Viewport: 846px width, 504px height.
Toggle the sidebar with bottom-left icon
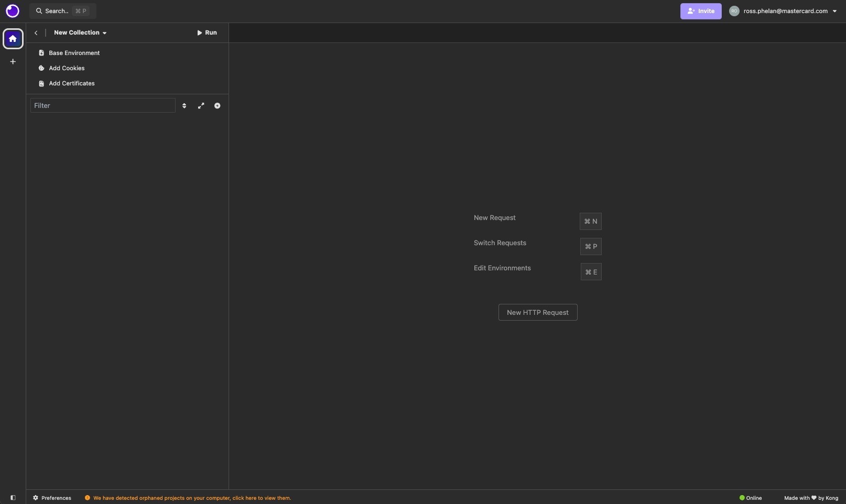(13, 498)
